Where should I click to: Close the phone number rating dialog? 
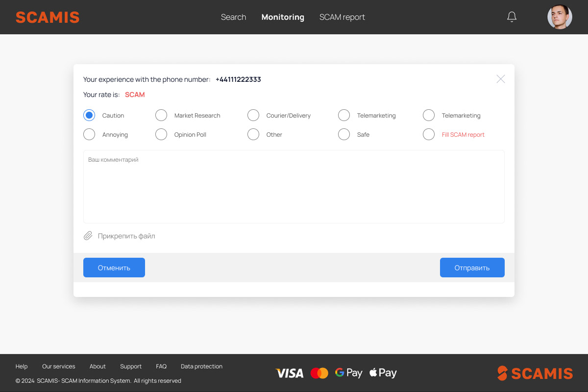point(500,79)
